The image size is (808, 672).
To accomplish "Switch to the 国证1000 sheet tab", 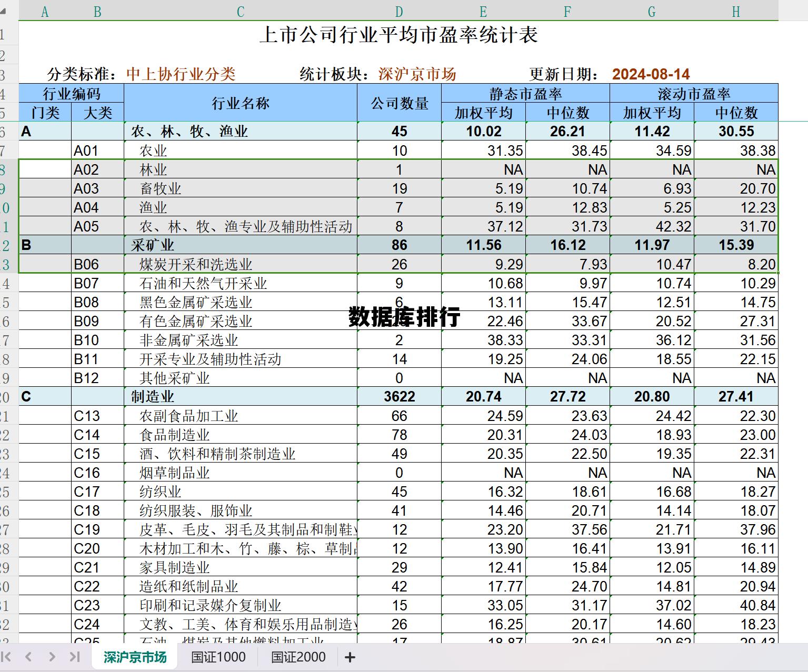I will pyautogui.click(x=217, y=657).
